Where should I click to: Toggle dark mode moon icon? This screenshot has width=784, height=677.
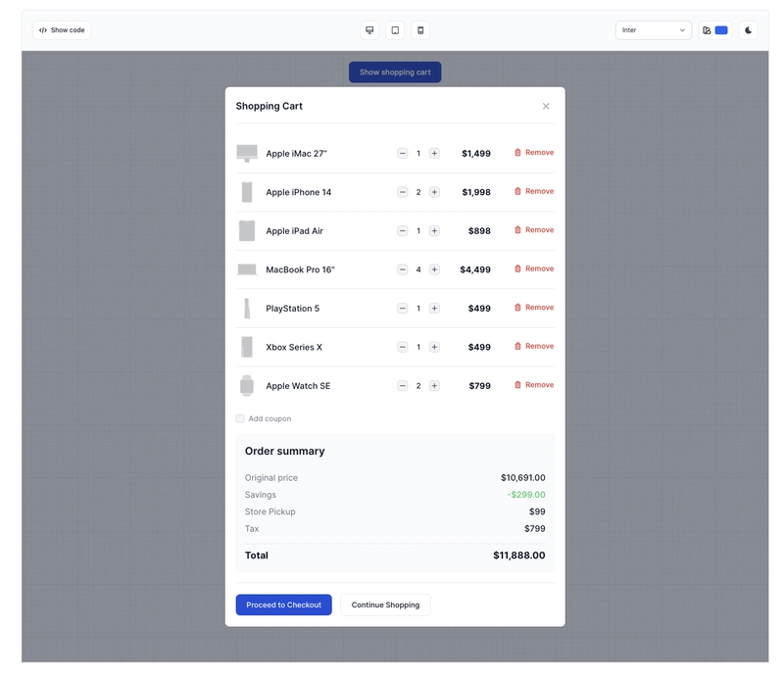tap(749, 30)
